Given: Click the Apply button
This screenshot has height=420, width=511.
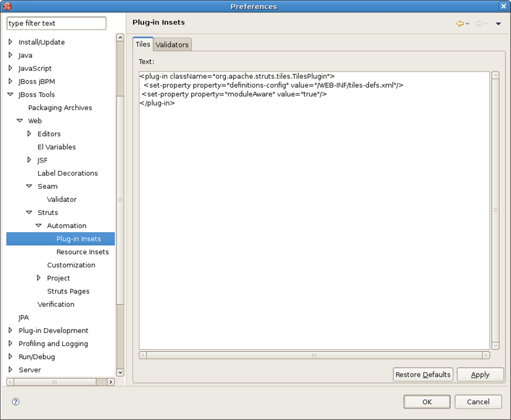Looking at the screenshot, I should [x=480, y=375].
